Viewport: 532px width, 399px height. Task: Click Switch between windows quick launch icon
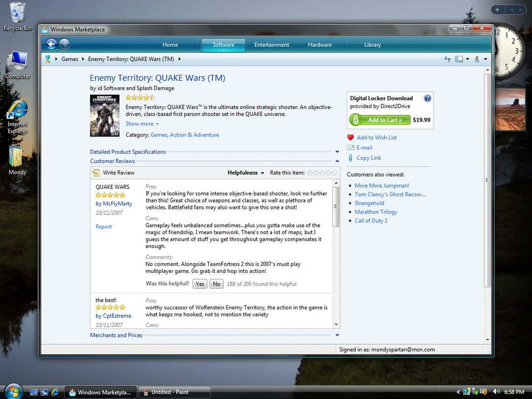click(x=44, y=392)
